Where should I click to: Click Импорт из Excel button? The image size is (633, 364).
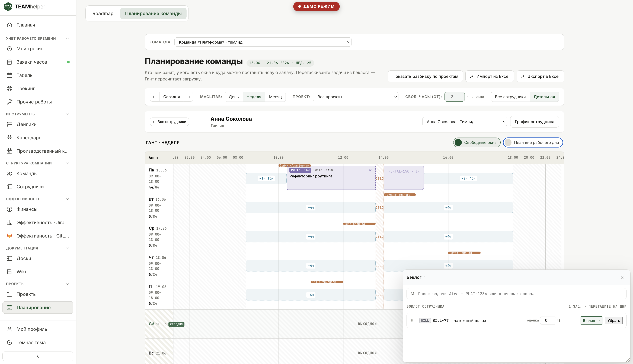pos(489,76)
